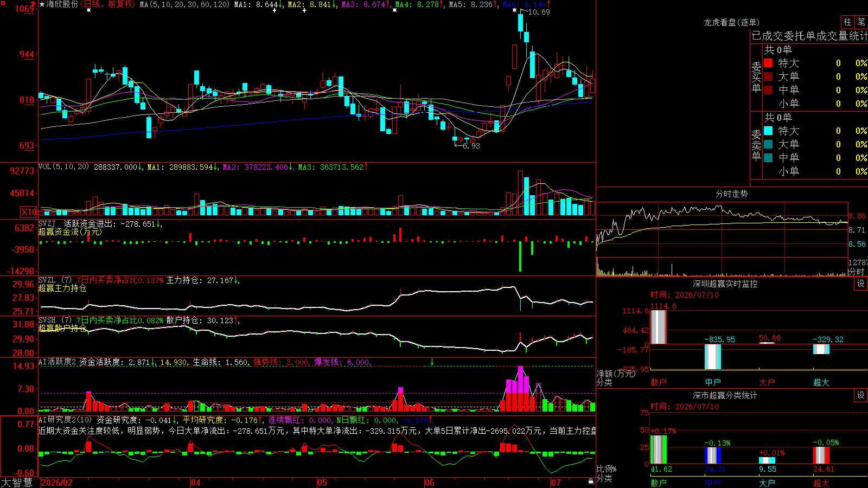Click the 生命线: 1.560 label
Image resolution: width=868 pixels, height=488 pixels.
pos(220,362)
